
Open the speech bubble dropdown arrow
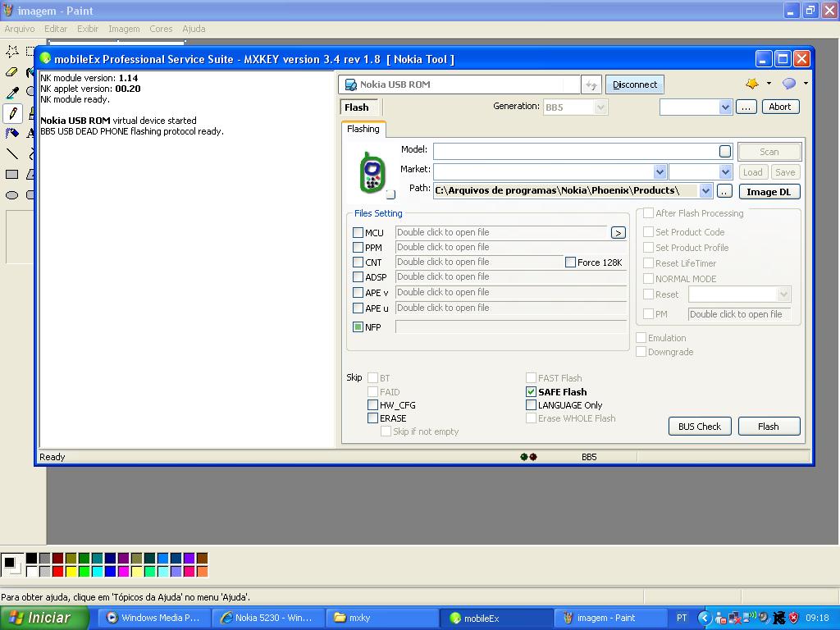806,84
